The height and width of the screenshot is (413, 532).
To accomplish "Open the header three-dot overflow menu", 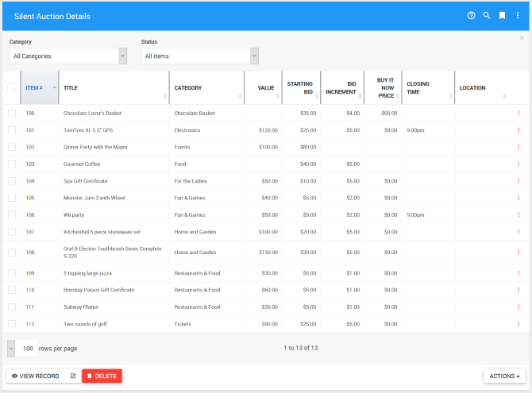I will [518, 16].
